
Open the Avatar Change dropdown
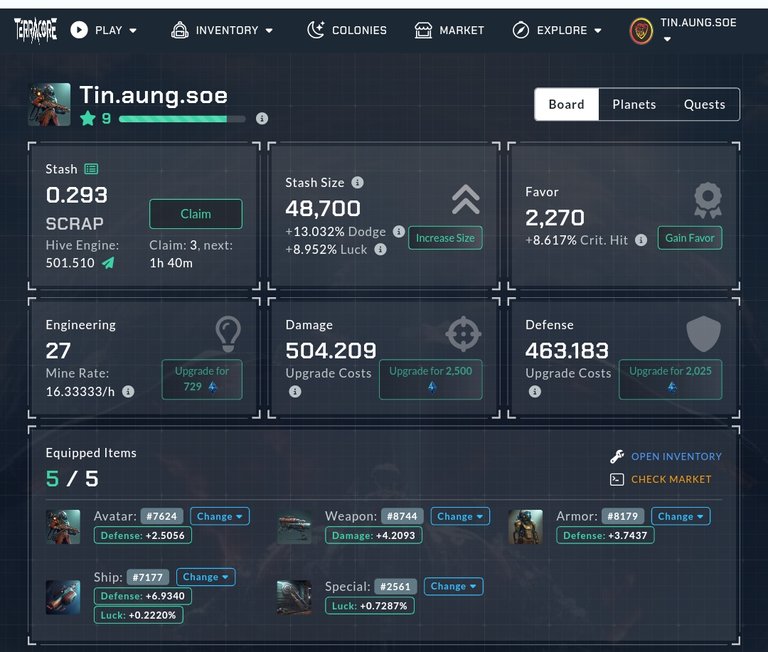pos(219,516)
